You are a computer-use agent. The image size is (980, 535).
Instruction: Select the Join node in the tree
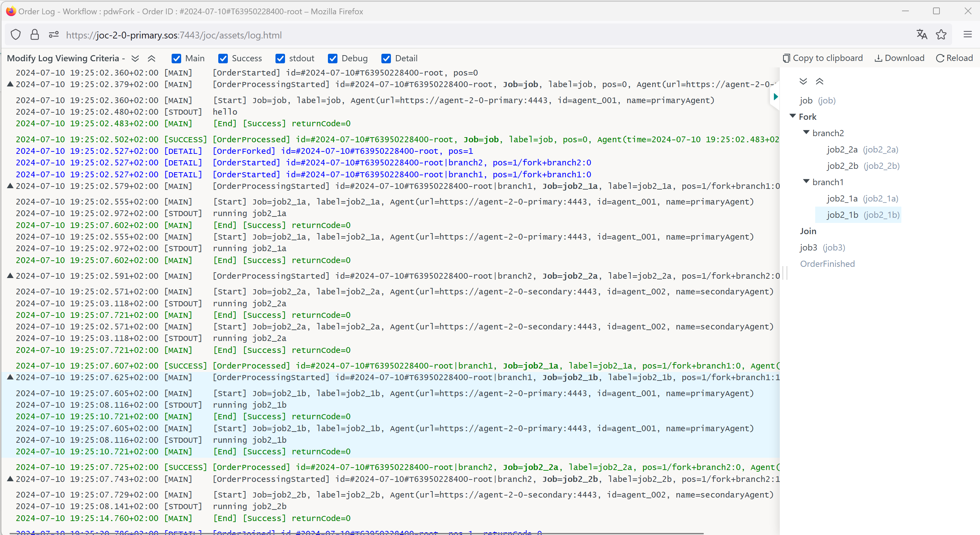[808, 231]
